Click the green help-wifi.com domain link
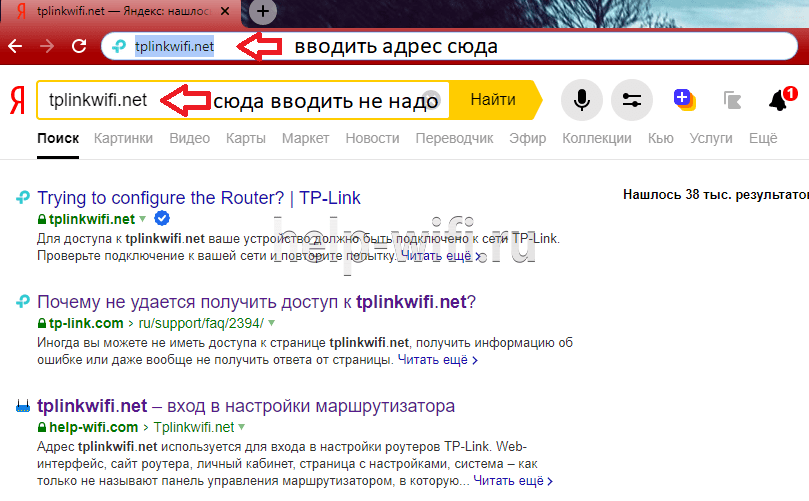This screenshot has width=809, height=501. click(x=93, y=427)
